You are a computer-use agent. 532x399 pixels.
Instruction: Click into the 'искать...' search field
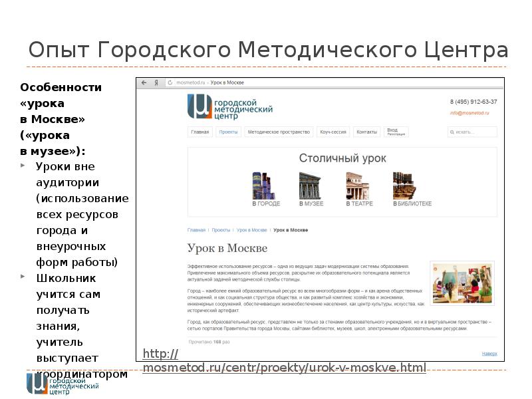coord(472,132)
